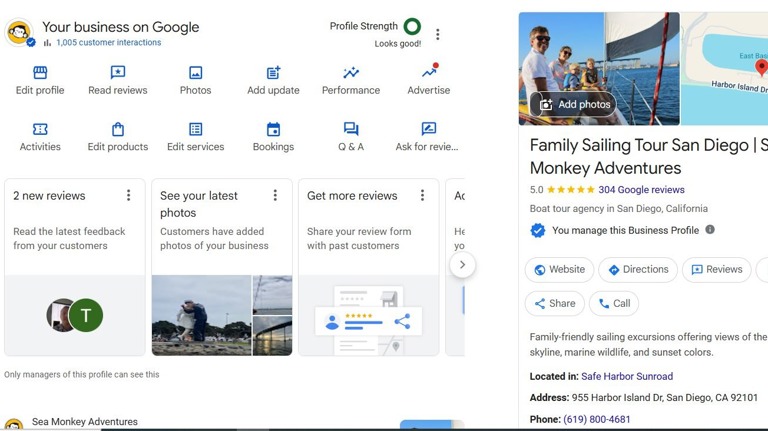Click the Add photos button
768x431 pixels.
[573, 104]
